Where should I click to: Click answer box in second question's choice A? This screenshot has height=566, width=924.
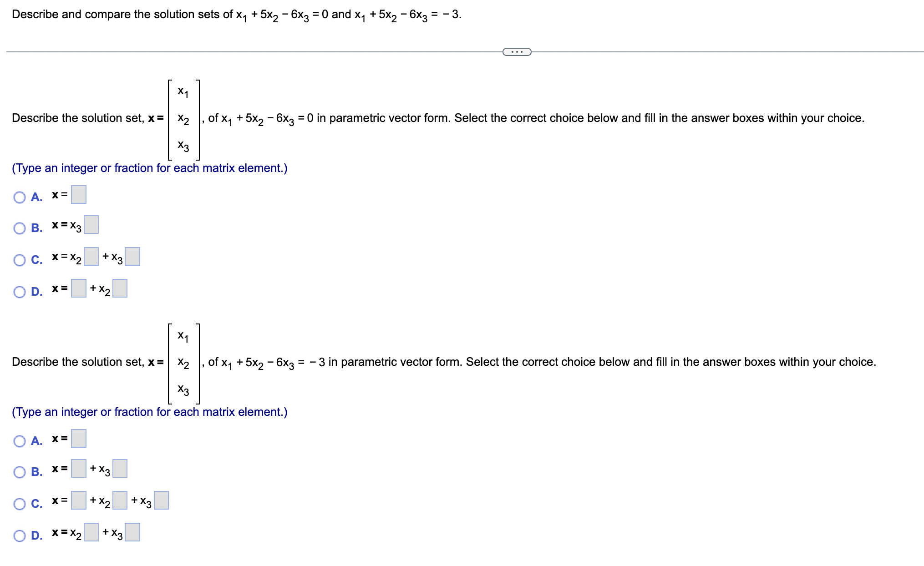tap(78, 439)
